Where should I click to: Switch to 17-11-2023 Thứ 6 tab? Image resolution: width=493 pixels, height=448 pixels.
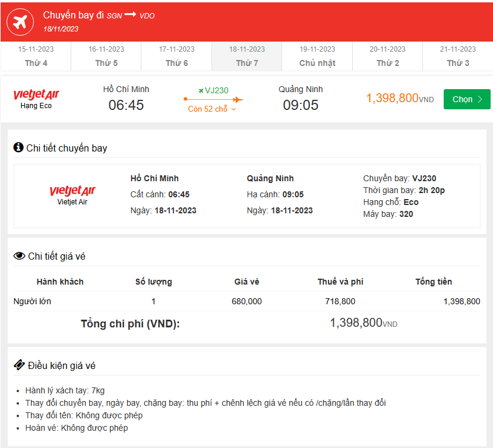pyautogui.click(x=176, y=56)
